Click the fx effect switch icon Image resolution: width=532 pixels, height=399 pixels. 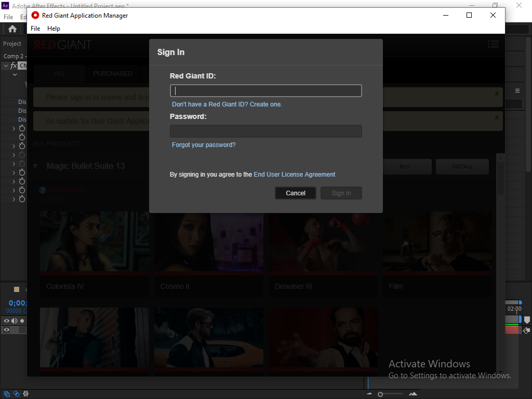[14, 65]
